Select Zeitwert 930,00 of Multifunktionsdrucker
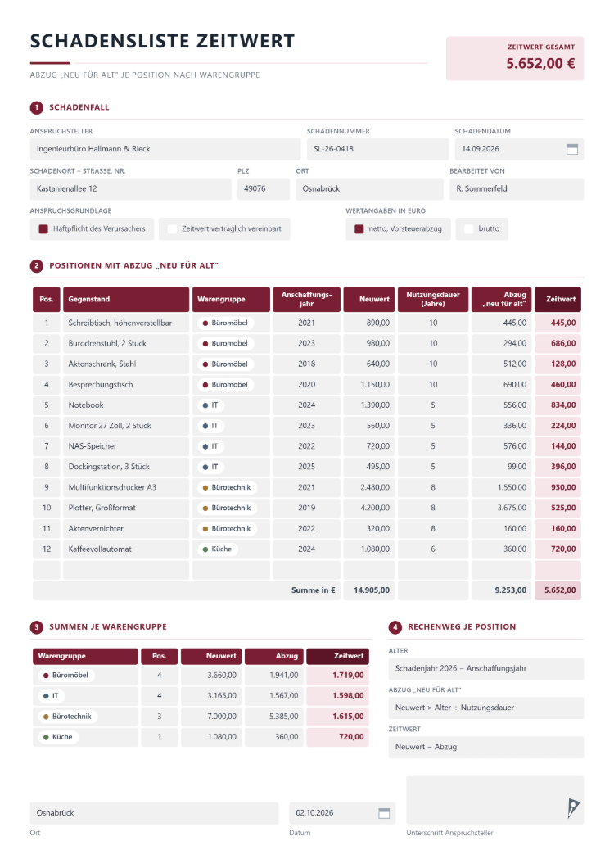 tap(558, 488)
